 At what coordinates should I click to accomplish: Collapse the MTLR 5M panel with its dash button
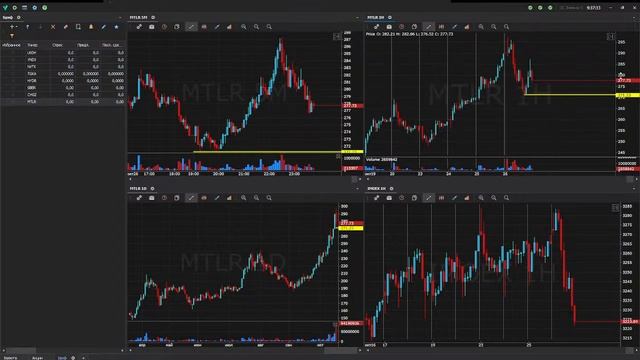coord(357,18)
